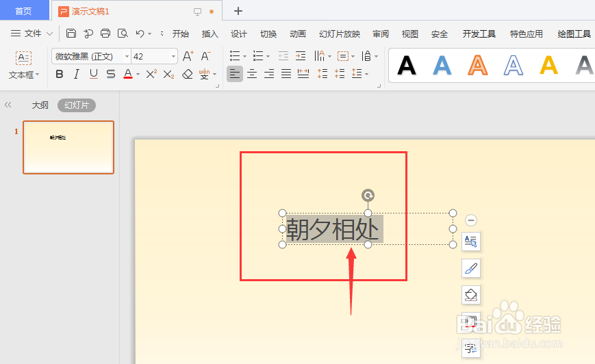Open the pinyin guide dropdown

[x=215, y=75]
